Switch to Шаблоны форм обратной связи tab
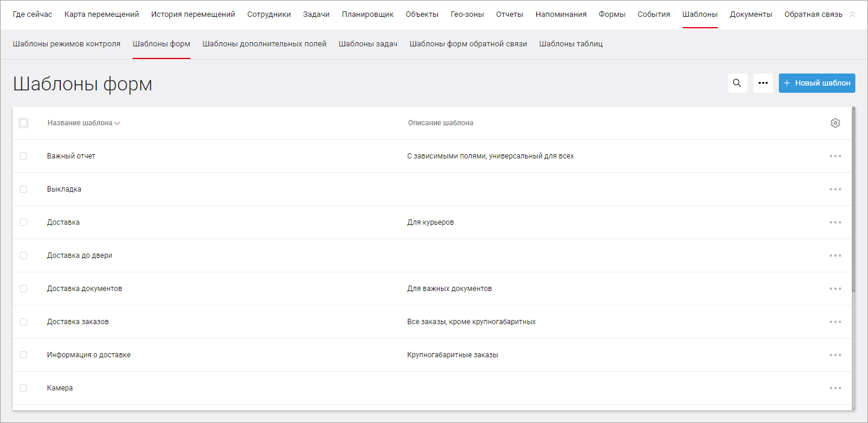868x423 pixels. click(x=468, y=44)
